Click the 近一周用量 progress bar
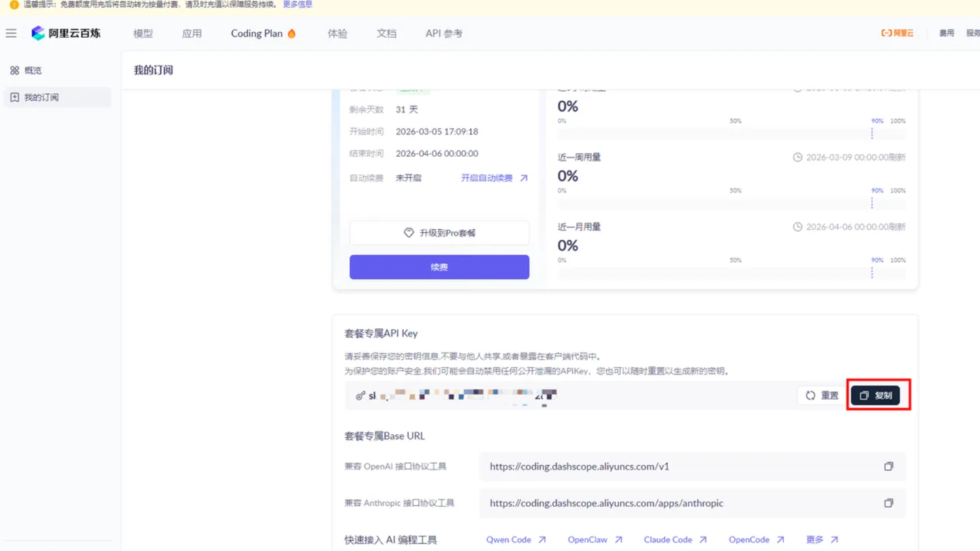The height and width of the screenshot is (551, 980). tap(731, 203)
